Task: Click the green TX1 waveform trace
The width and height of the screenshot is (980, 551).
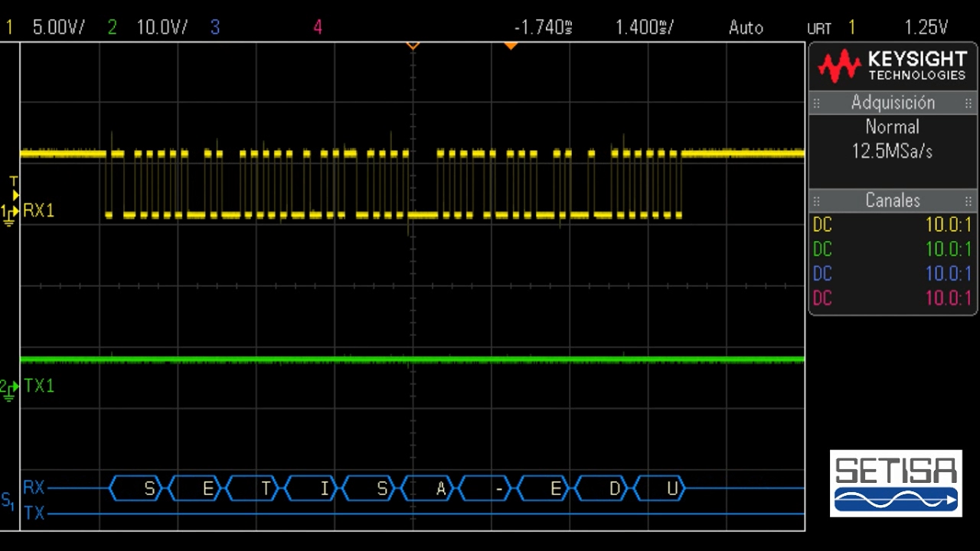Action: tap(412, 359)
